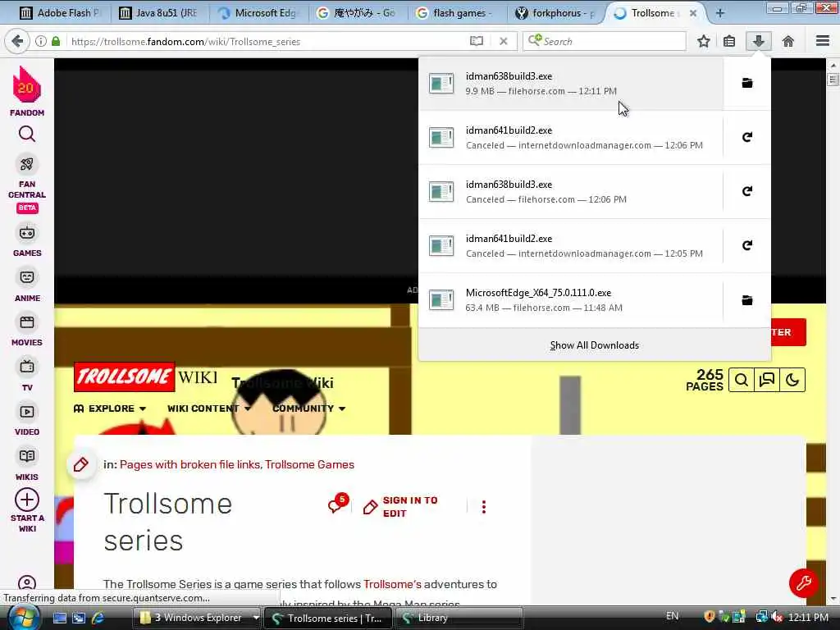The width and height of the screenshot is (840, 630).
Task: Open Fandom sidebar search icon
Action: (27, 134)
